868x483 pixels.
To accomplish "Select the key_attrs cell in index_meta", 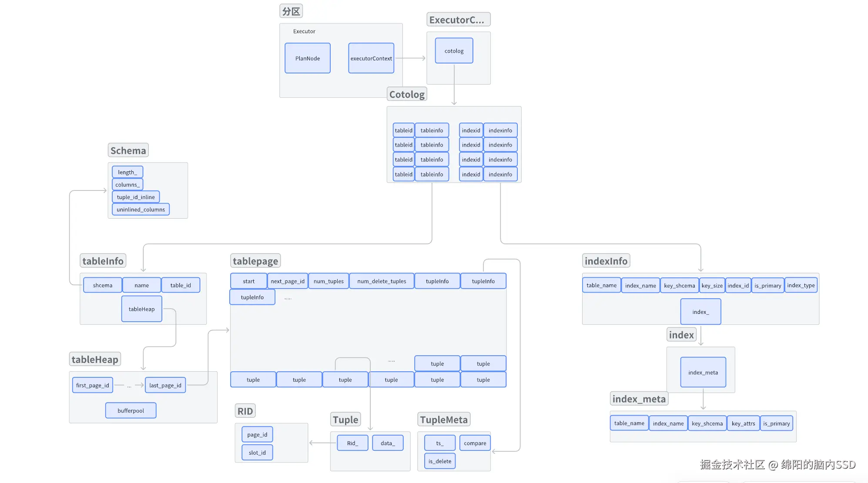I will tap(743, 423).
